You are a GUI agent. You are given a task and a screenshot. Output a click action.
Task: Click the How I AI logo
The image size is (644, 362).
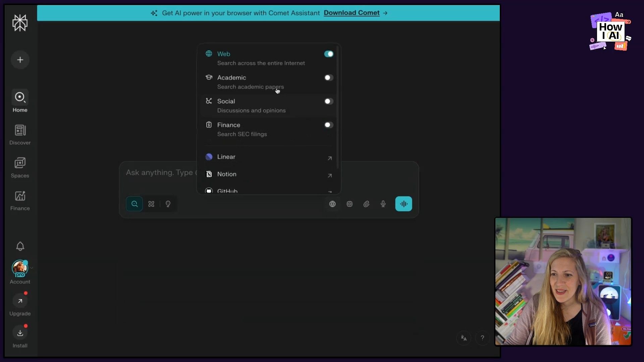(610, 31)
